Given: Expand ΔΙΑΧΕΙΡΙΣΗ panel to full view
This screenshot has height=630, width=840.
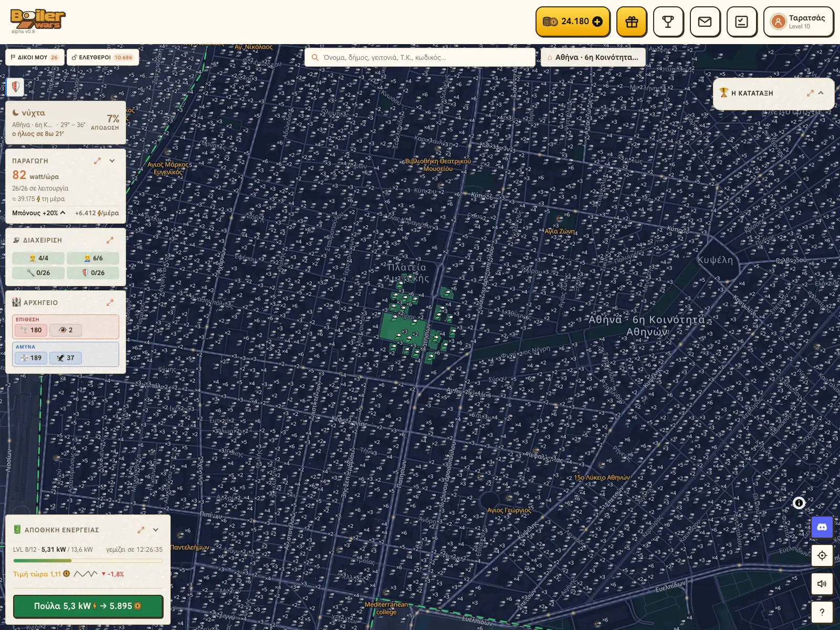Looking at the screenshot, I should pos(110,240).
